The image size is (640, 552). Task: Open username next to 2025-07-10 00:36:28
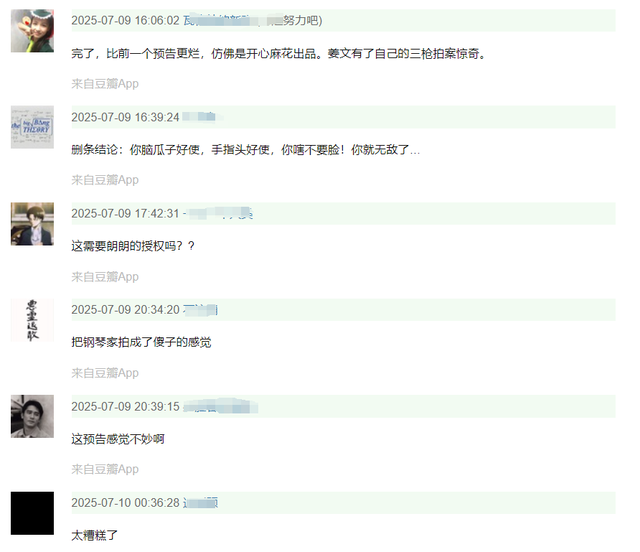point(200,503)
